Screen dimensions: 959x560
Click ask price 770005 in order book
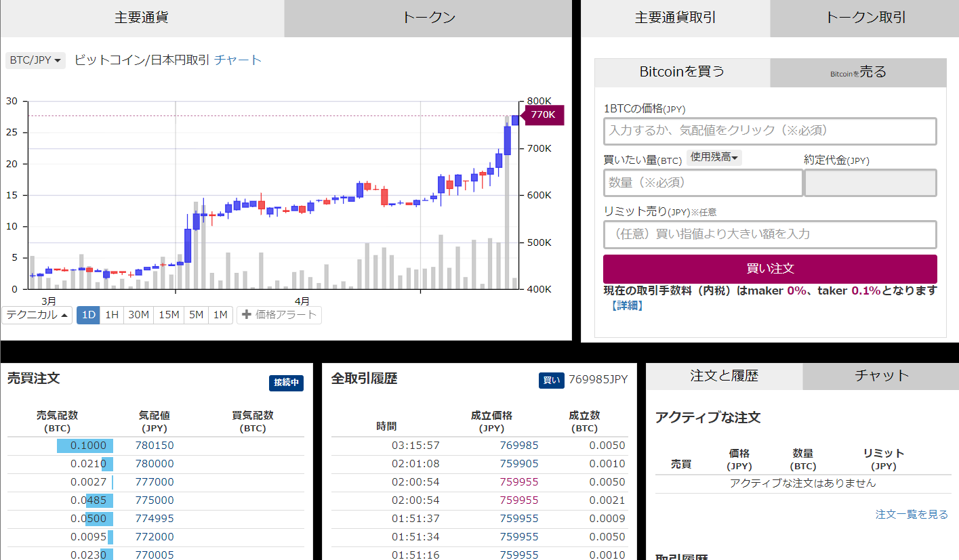155,555
